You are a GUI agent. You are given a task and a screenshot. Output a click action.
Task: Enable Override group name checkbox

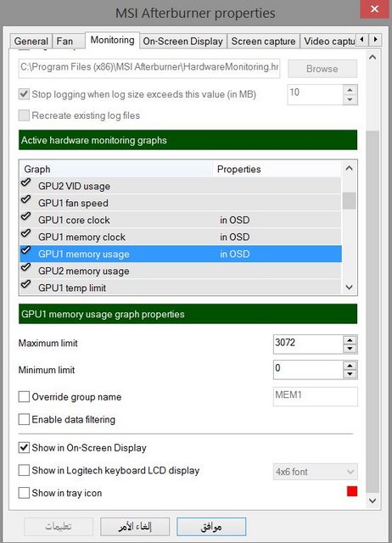24,396
